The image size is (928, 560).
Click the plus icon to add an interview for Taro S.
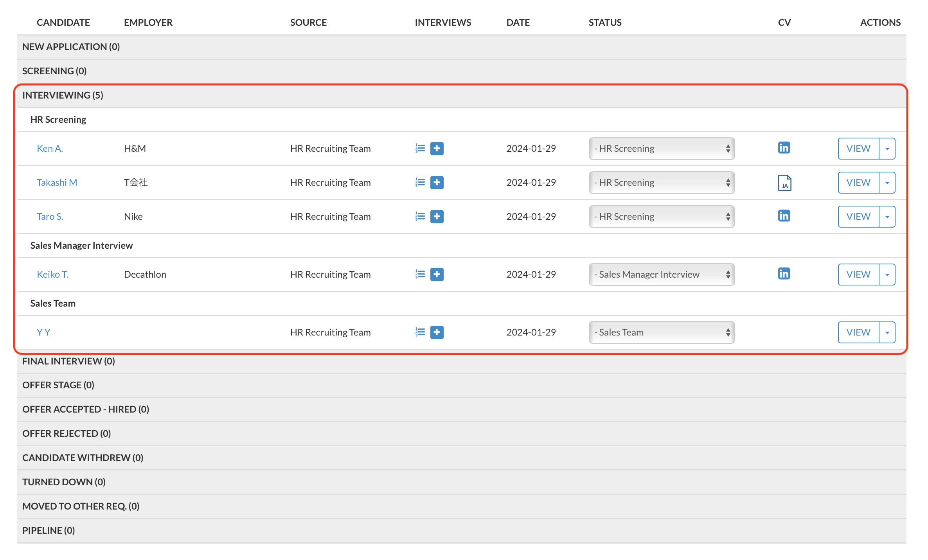click(437, 216)
